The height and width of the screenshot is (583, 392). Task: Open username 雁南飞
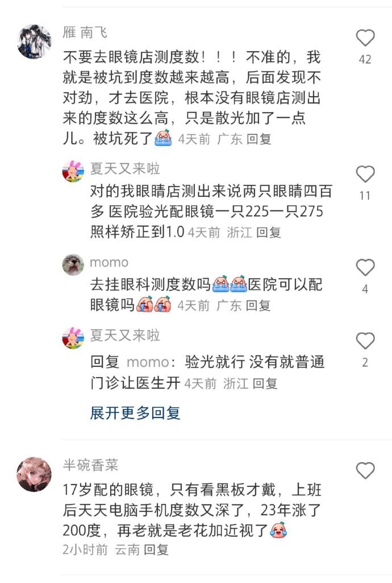click(x=85, y=32)
